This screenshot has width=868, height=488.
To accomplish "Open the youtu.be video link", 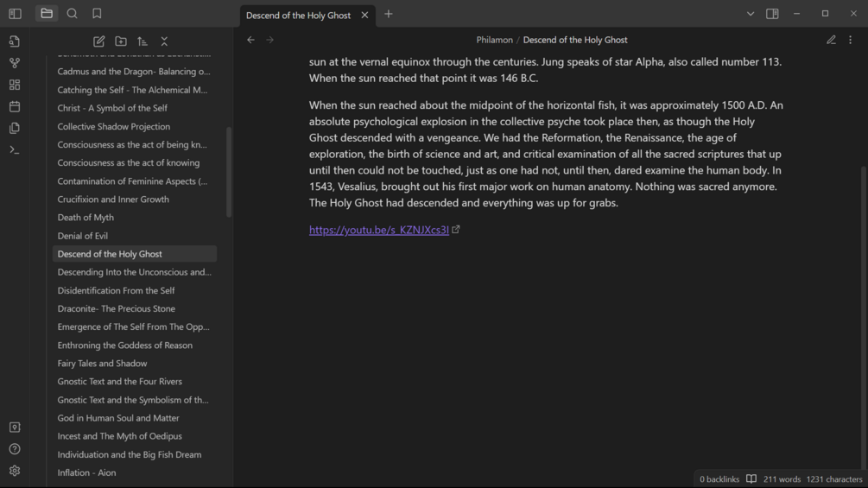I will pos(378,230).
